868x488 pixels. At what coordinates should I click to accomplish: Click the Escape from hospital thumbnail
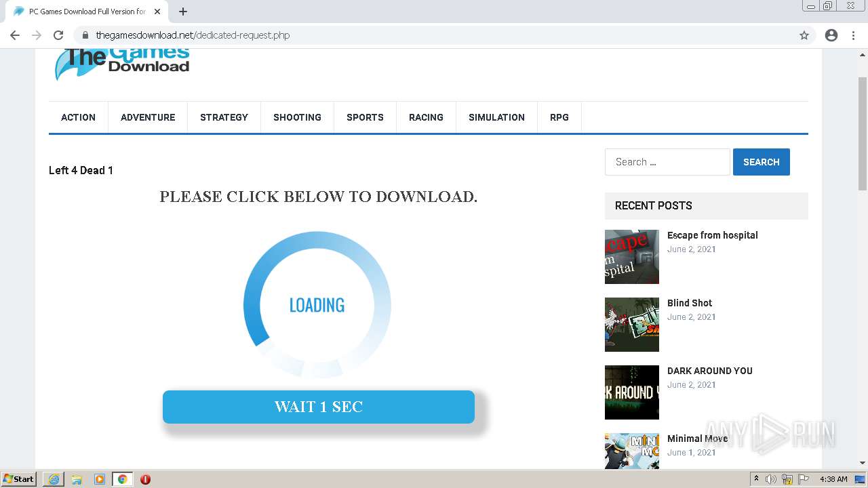(x=632, y=257)
